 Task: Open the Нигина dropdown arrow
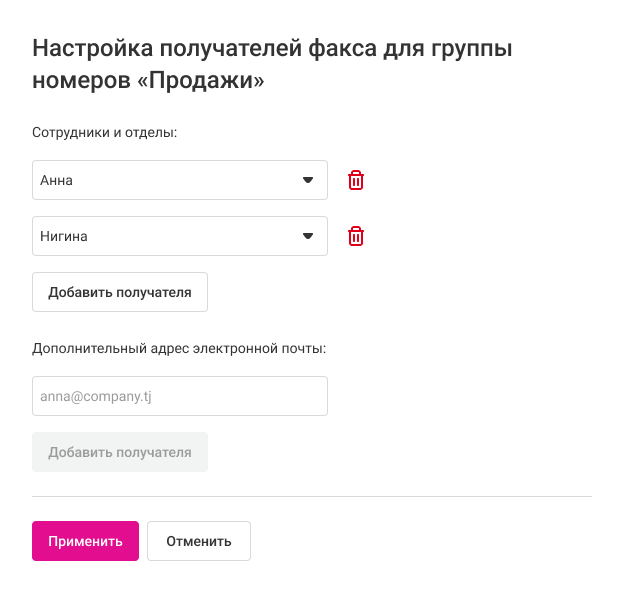pyautogui.click(x=308, y=236)
